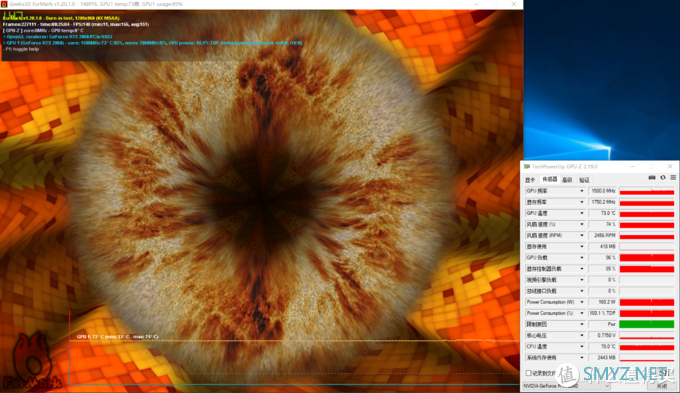Click the 关闭 button in GPU-Z

click(x=662, y=386)
